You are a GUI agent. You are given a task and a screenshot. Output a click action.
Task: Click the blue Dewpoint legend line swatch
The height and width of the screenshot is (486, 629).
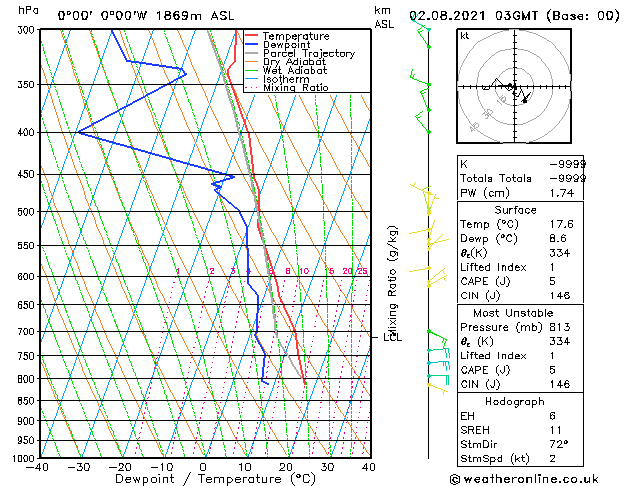252,44
